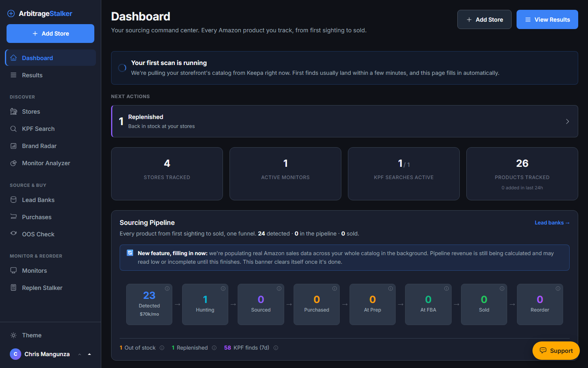Click the Lead Banks database icon

point(13,200)
